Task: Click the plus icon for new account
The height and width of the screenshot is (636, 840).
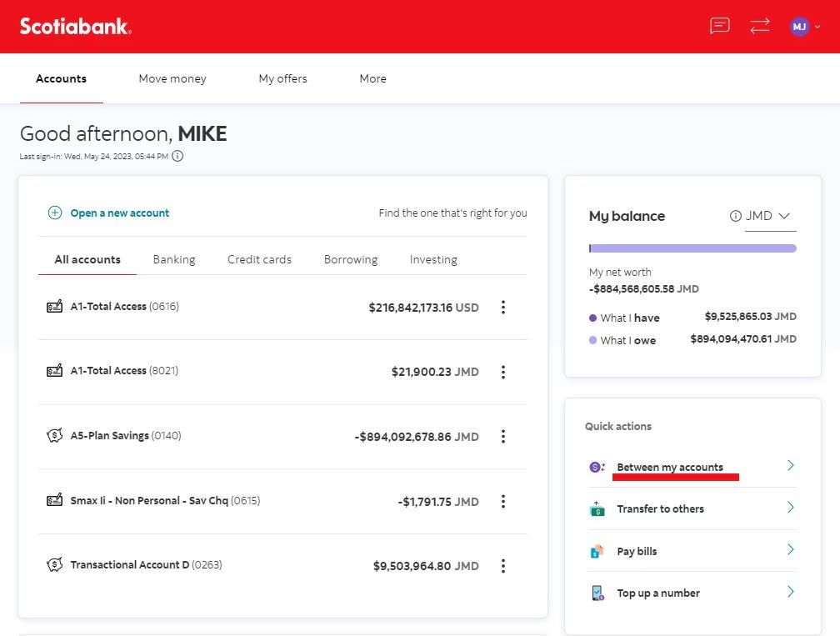Action: [x=55, y=213]
